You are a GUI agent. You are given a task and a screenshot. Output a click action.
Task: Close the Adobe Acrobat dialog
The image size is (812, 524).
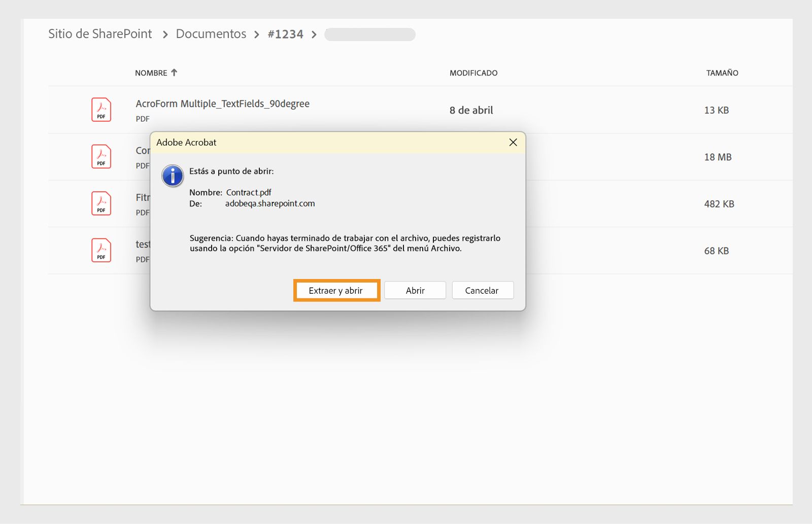click(513, 143)
